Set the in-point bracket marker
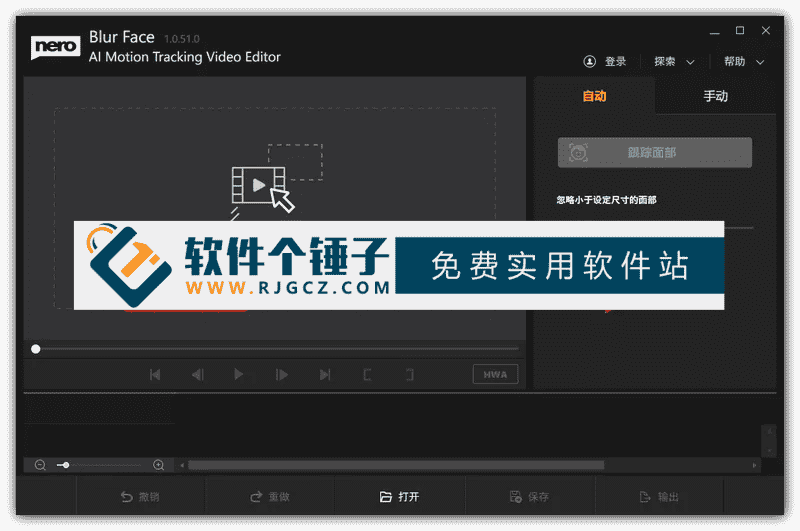 point(367,375)
